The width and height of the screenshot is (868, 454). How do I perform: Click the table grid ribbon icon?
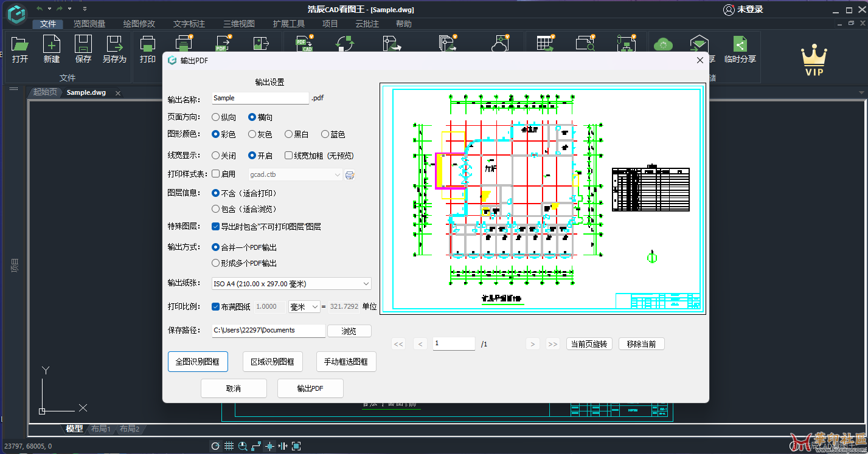click(544, 43)
